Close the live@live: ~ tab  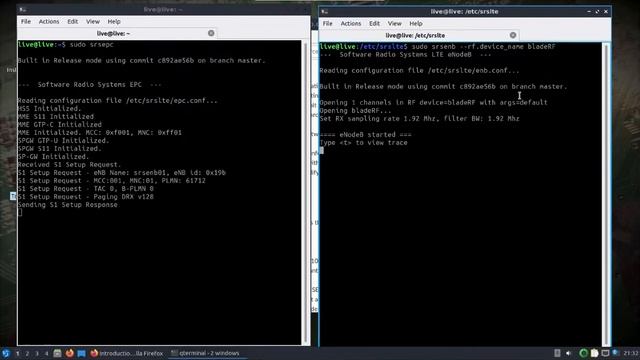tap(211, 33)
